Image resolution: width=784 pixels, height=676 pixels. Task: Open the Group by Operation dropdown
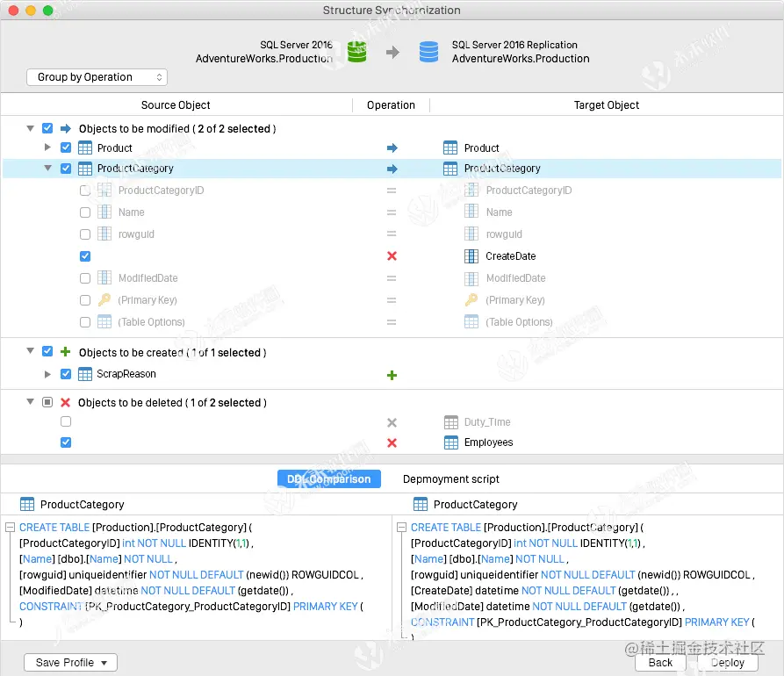[x=97, y=77]
